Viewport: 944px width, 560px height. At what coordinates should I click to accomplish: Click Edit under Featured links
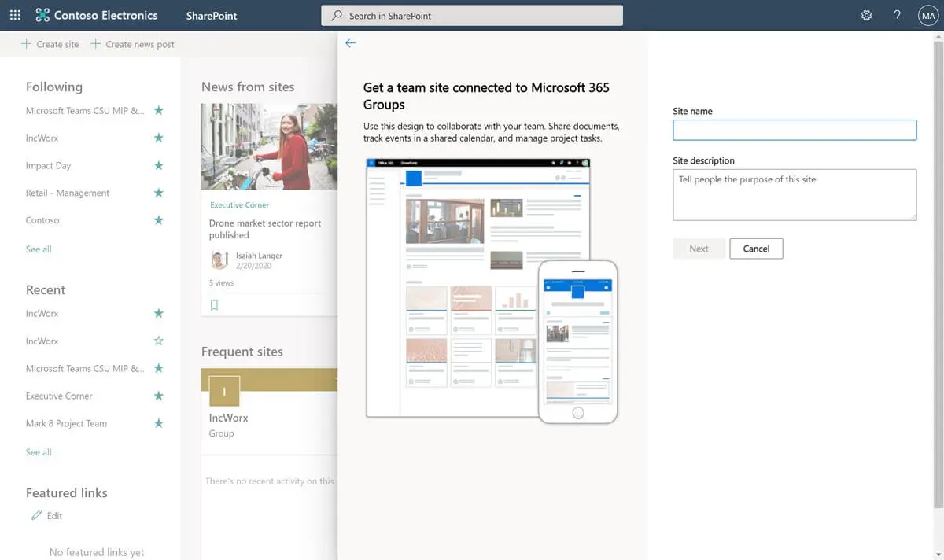[54, 516]
